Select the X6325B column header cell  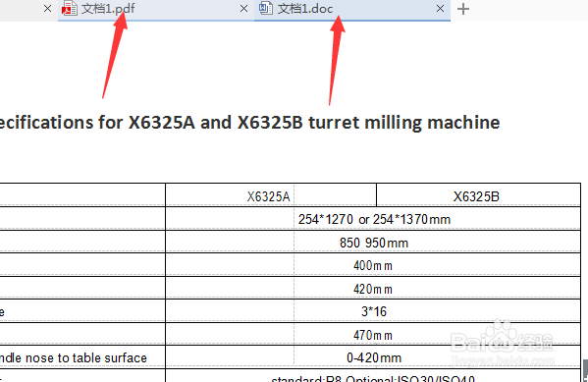(x=478, y=195)
